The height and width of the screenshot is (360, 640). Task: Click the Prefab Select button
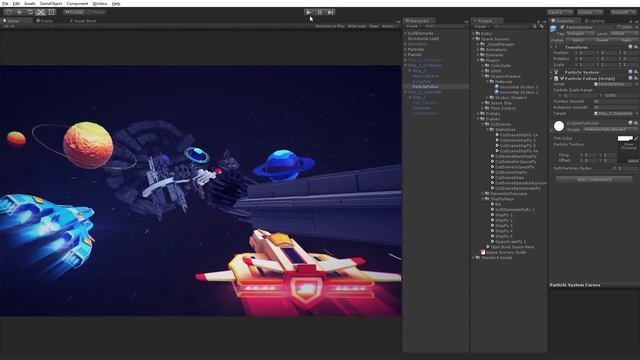point(578,40)
